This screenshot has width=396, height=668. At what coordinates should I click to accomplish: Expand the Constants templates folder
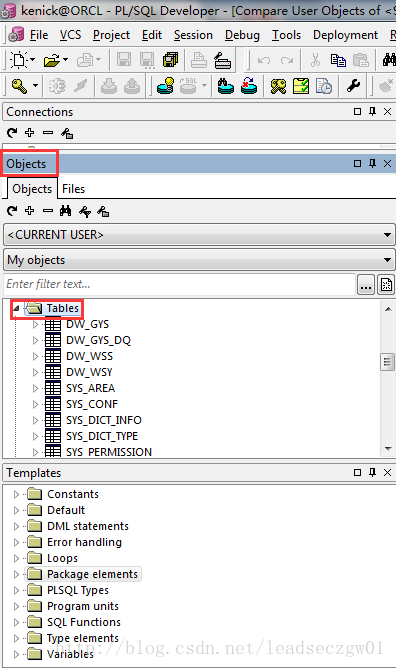tap(16, 494)
